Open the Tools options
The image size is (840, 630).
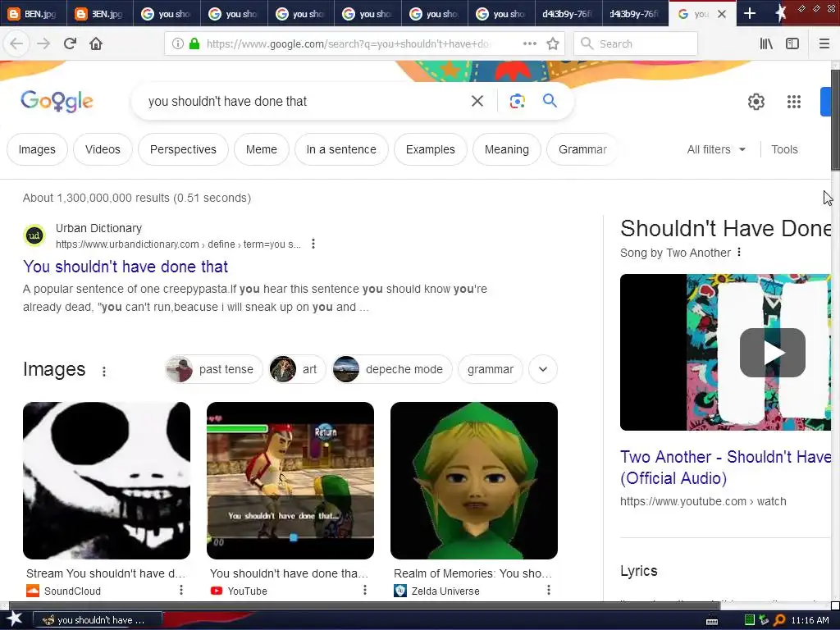pyautogui.click(x=784, y=149)
